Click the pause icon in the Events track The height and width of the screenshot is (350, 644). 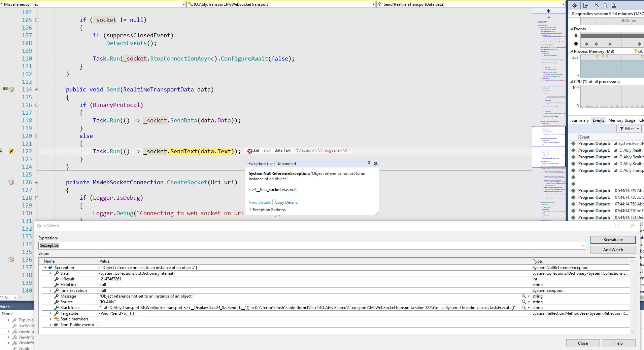(576, 36)
